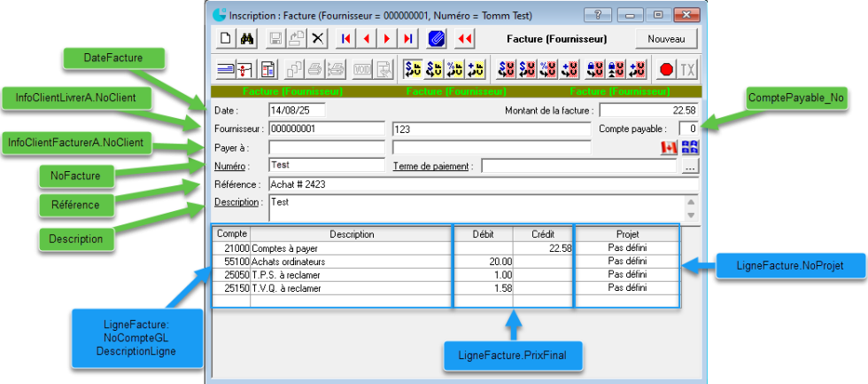Click the delete X toolbar icon
The height and width of the screenshot is (384, 868).
point(318,39)
